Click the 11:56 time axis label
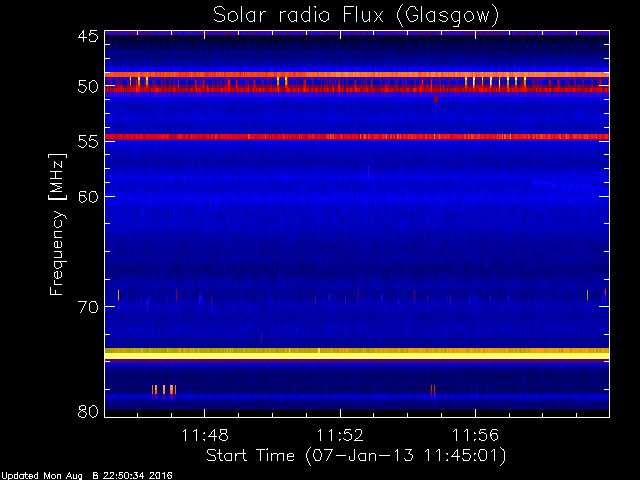The height and width of the screenshot is (480, 640). [475, 435]
